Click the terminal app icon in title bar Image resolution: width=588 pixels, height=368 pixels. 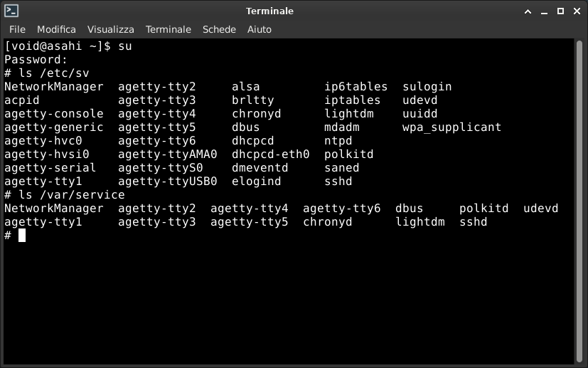[11, 11]
